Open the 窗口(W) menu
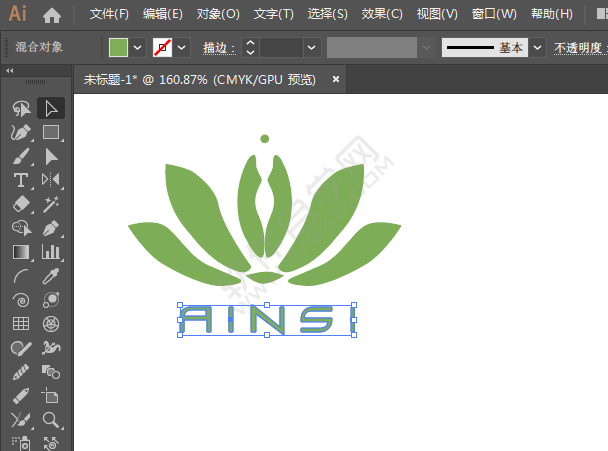Image resolution: width=608 pixels, height=451 pixels. 494,14
